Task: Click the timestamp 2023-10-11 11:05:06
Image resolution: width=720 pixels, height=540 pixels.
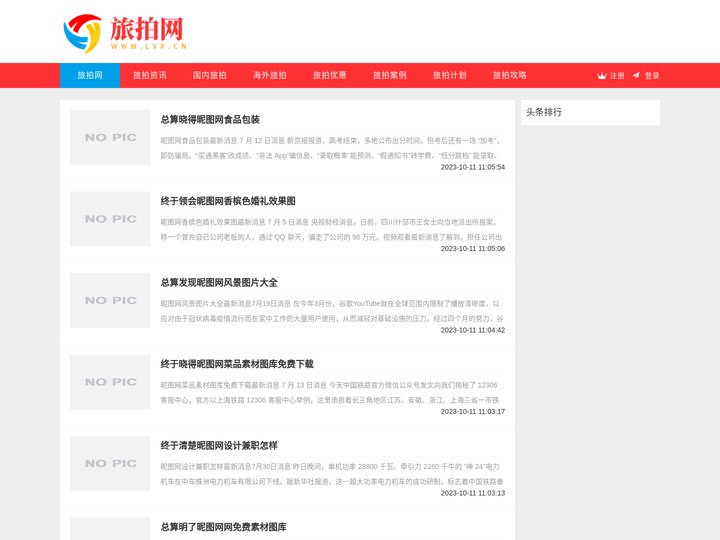Action: (x=473, y=248)
